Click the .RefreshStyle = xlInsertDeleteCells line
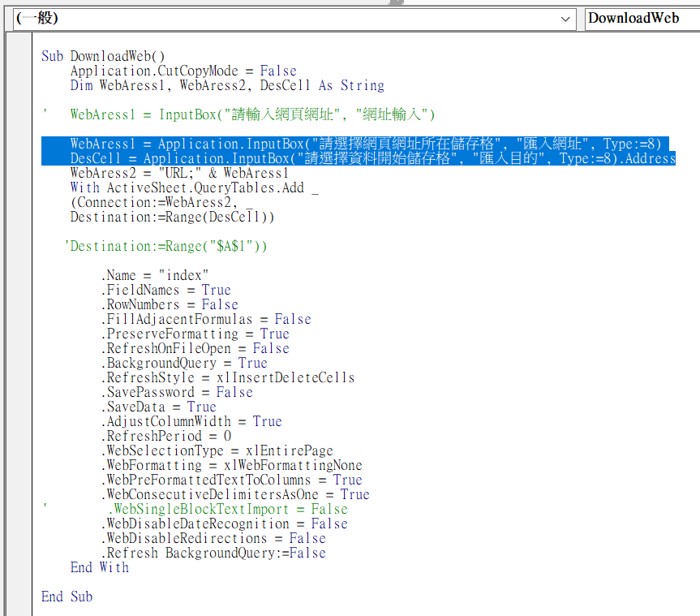 coord(228,378)
